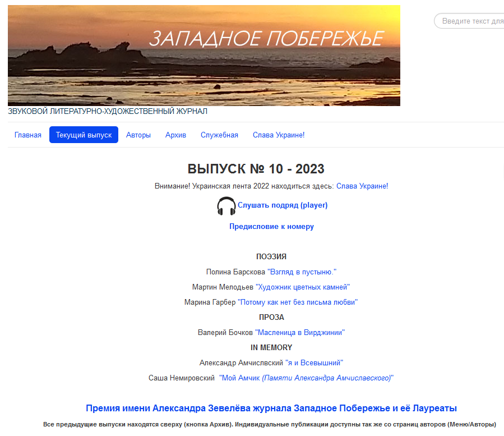This screenshot has height=436, width=504.
Task: Click author name Полина Барскова
Action: [x=235, y=272]
